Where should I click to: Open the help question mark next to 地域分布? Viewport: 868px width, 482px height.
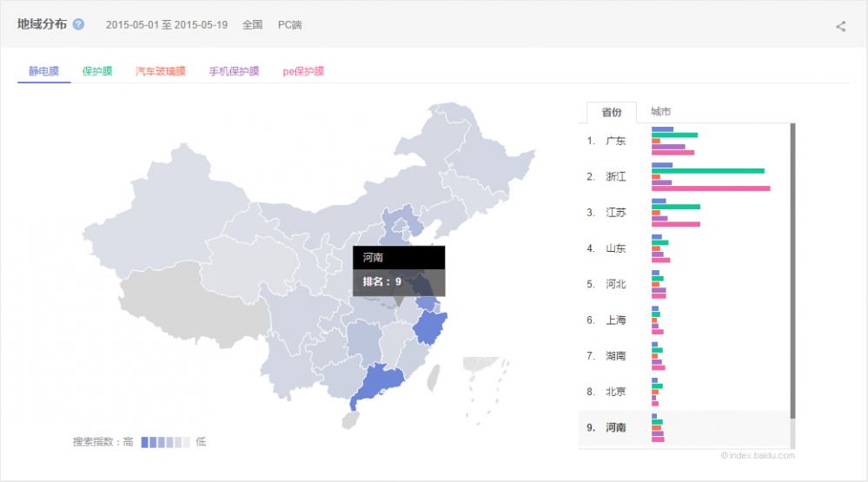(x=79, y=24)
